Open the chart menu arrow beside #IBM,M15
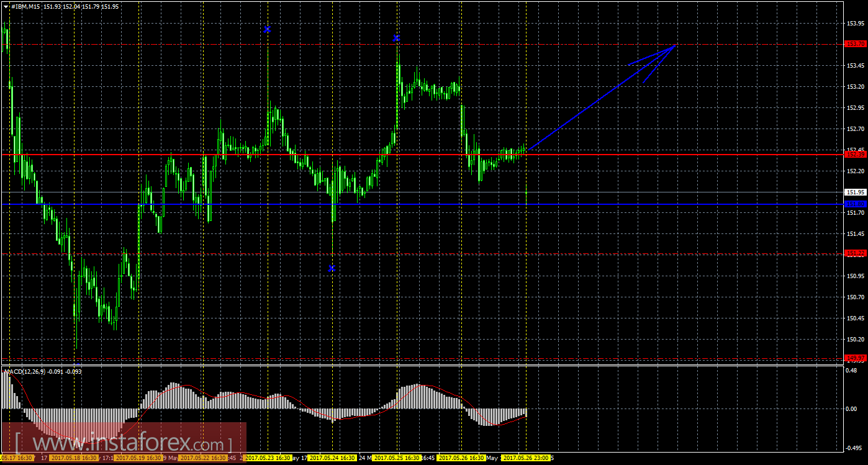868x465 pixels. click(x=6, y=6)
